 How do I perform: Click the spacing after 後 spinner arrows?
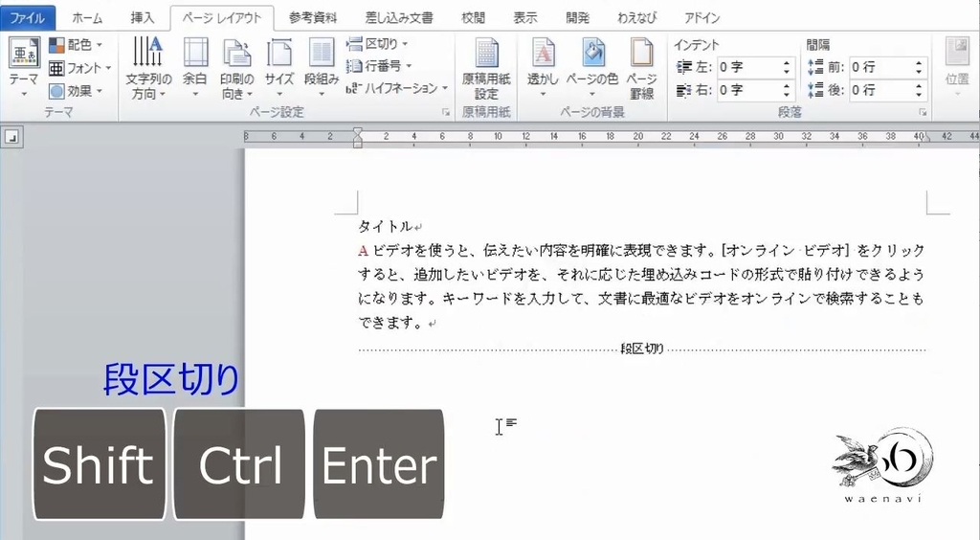coord(920,90)
